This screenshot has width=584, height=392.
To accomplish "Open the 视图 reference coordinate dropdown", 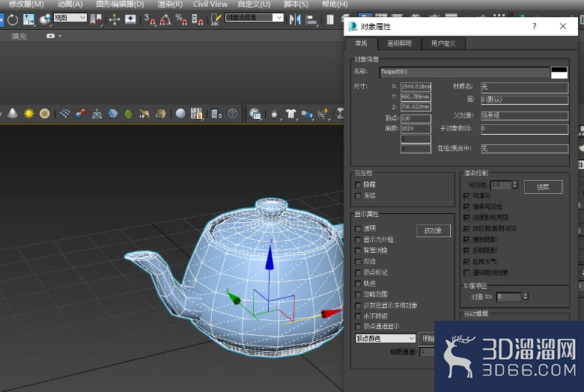I will [x=70, y=17].
